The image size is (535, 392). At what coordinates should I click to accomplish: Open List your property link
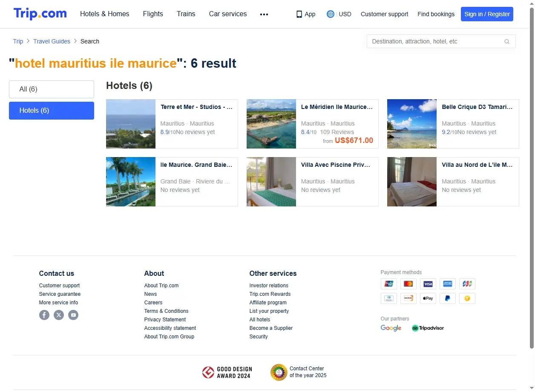(x=269, y=311)
